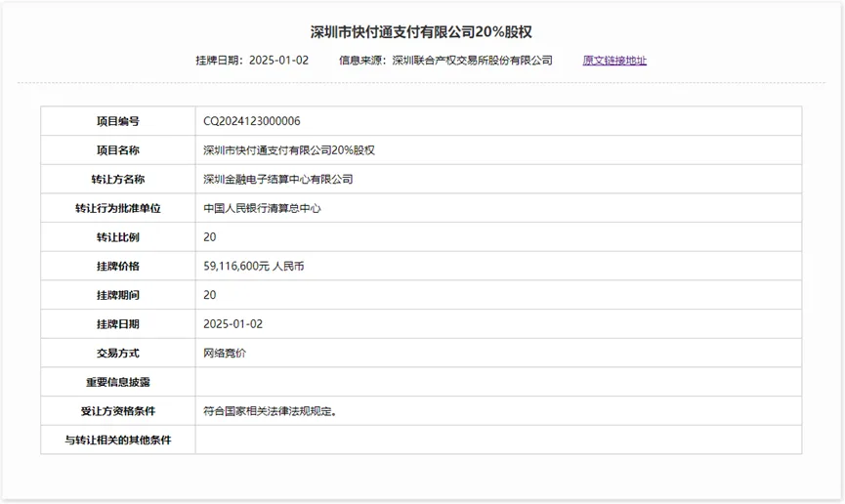Click the 转让比例 row label
Screen dimensions: 845x504
(x=118, y=237)
